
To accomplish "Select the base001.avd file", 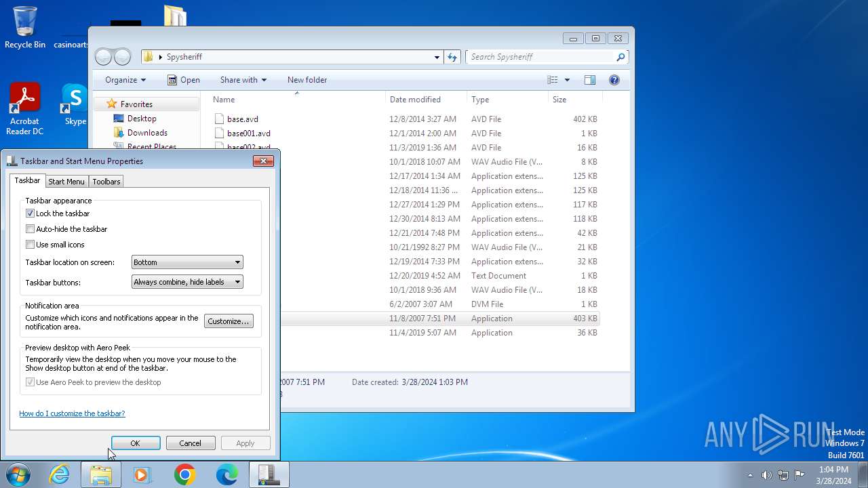I will coord(249,134).
